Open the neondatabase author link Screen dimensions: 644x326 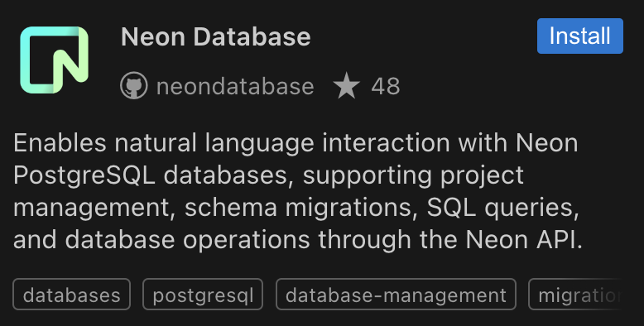(x=235, y=86)
